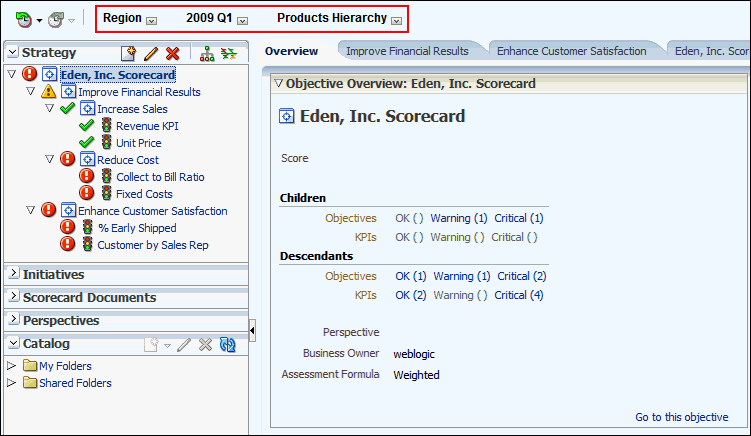
Task: Click the red X delete icon in Strategy
Action: [172, 53]
